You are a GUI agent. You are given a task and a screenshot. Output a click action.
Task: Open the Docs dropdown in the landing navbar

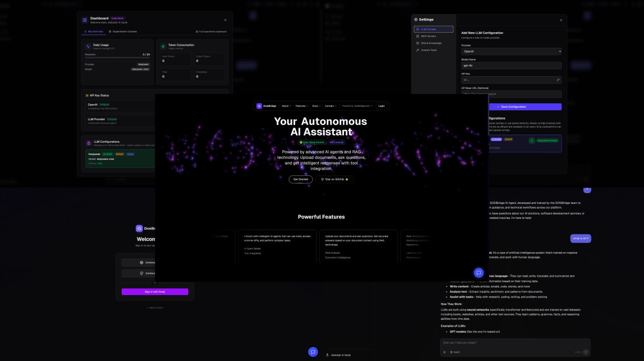316,106
